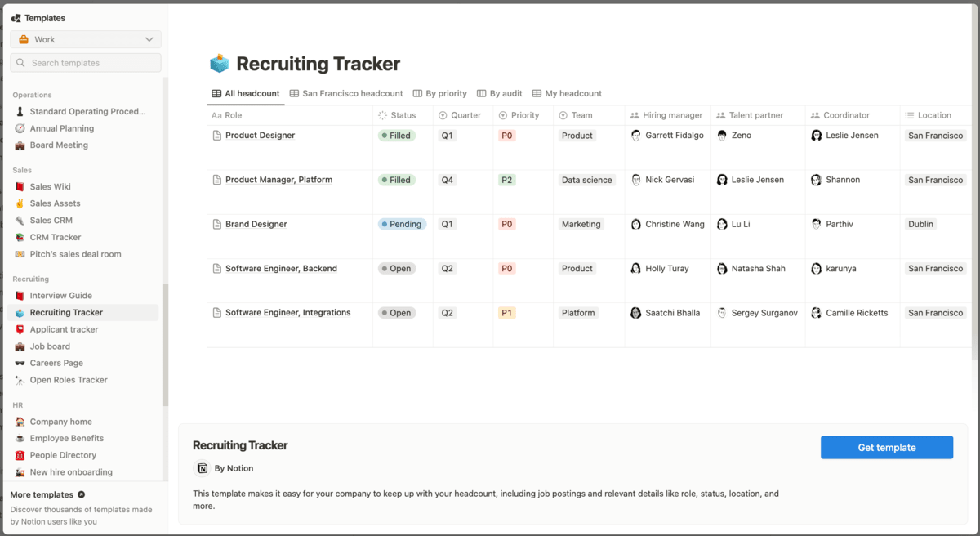Open the Work category dropdown
The image size is (980, 536).
point(86,39)
